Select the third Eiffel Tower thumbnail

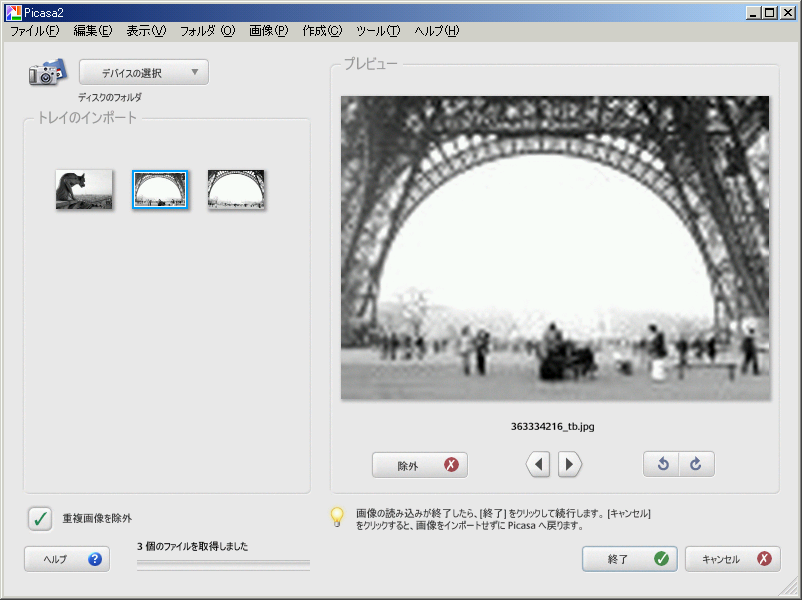[236, 189]
